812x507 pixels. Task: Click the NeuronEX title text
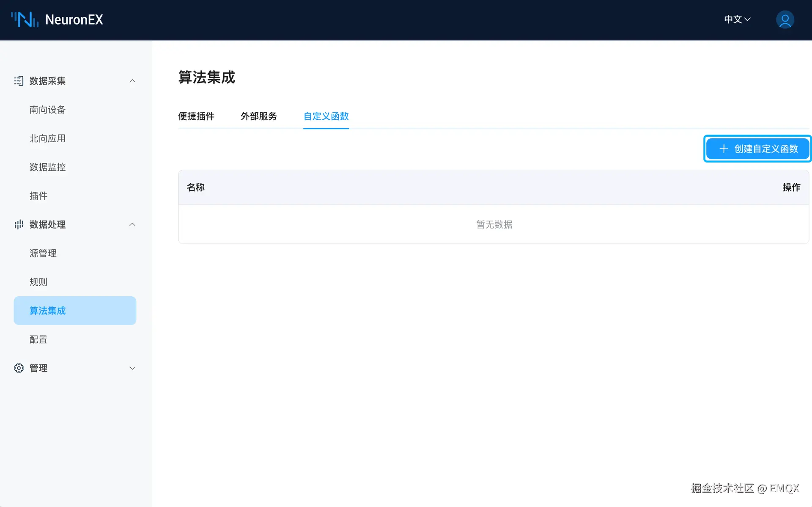coord(74,19)
